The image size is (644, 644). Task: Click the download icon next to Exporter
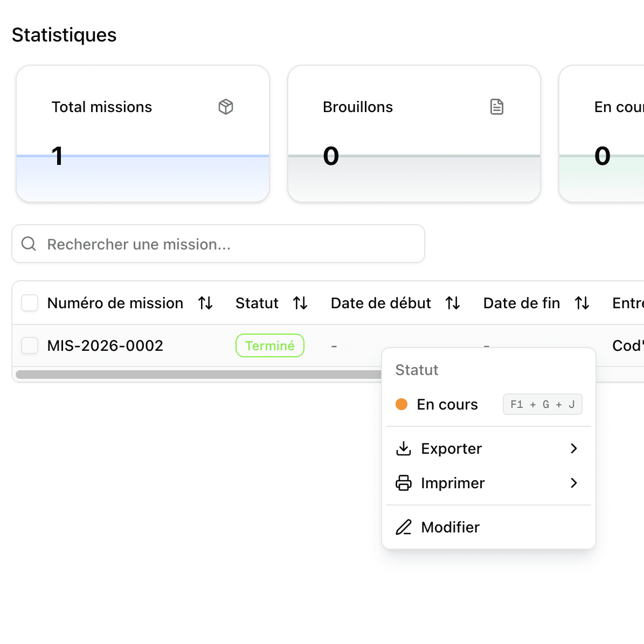(x=403, y=448)
